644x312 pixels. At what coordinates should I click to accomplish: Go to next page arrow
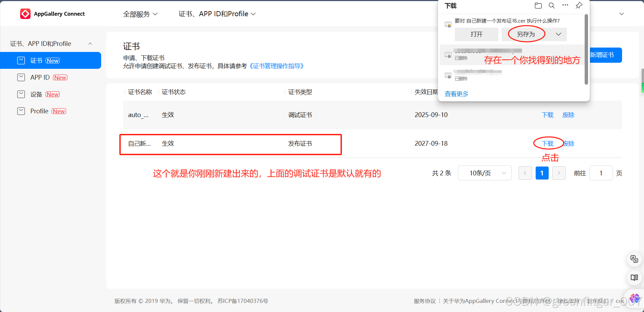coord(559,173)
